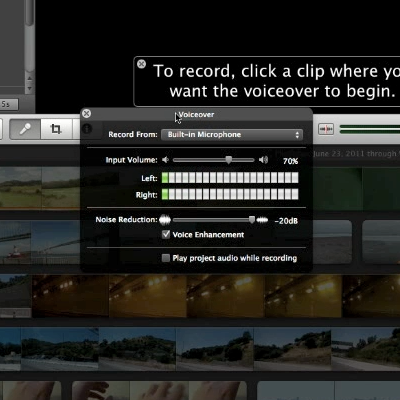Click the high volume speaker icon
This screenshot has height=400, width=400.
click(263, 160)
